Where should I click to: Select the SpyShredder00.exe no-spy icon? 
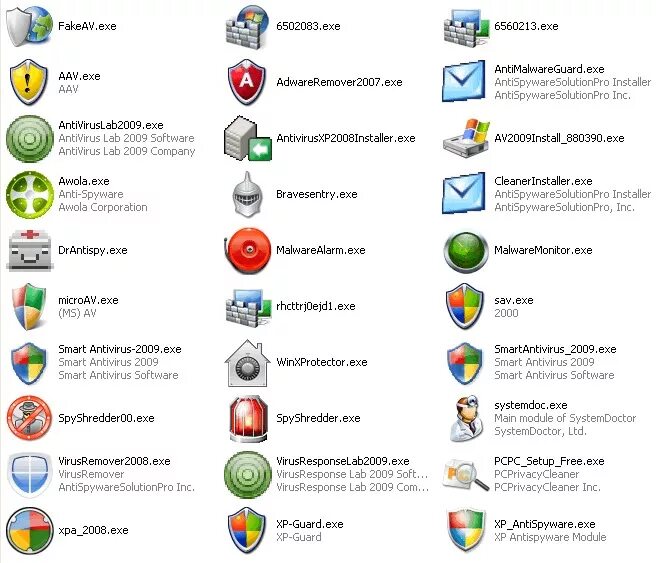[x=29, y=418]
